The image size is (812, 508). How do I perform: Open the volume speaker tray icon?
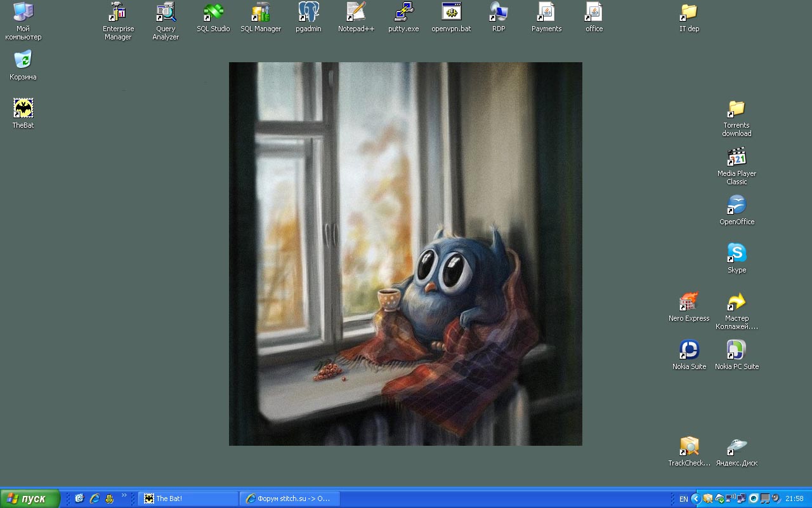[x=776, y=498]
